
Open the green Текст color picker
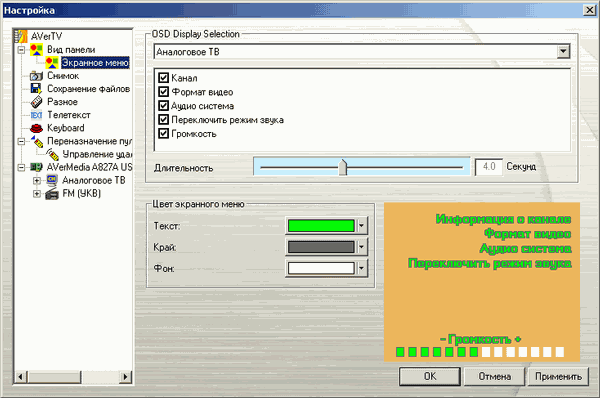(x=327, y=226)
